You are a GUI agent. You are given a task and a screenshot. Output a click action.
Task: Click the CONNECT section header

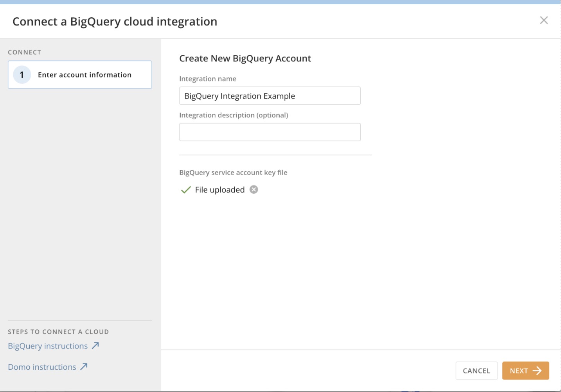pyautogui.click(x=24, y=52)
